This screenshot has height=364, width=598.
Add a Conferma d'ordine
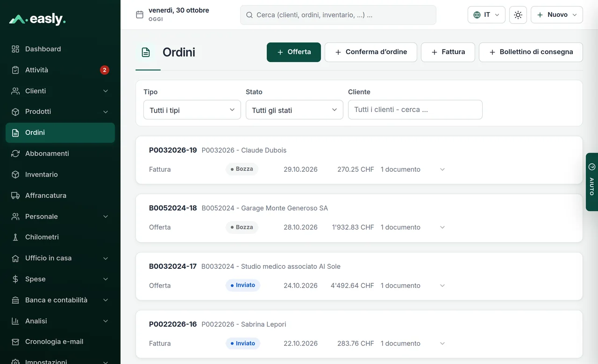point(371,52)
